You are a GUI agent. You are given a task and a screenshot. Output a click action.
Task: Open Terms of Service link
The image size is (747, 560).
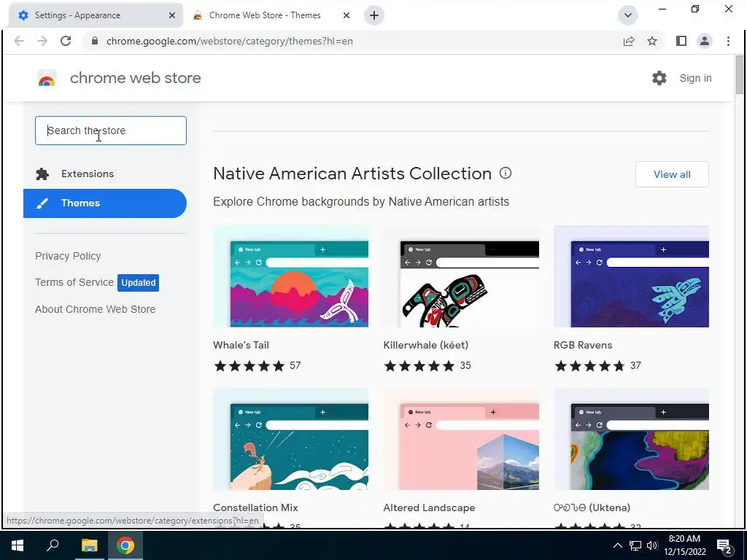[x=74, y=282]
